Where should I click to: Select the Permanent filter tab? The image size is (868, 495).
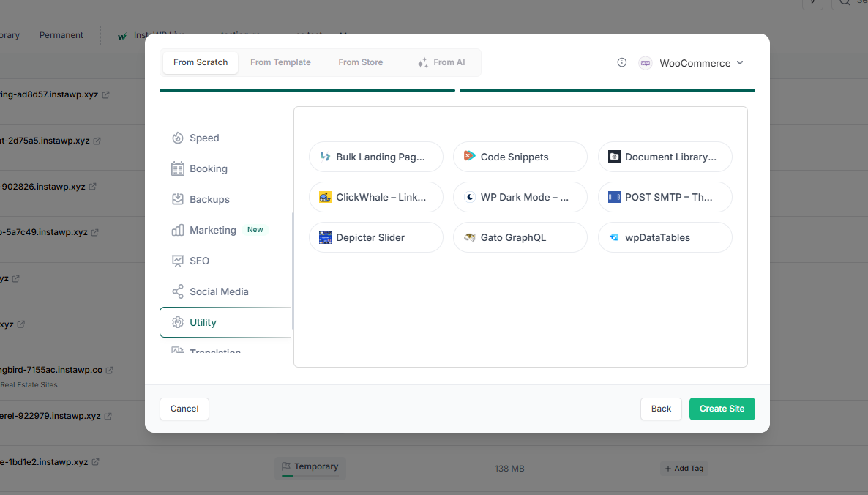(61, 35)
